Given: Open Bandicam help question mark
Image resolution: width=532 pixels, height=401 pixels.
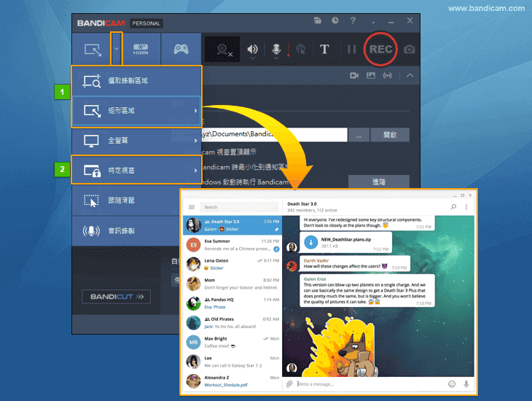Looking at the screenshot, I should (x=353, y=20).
